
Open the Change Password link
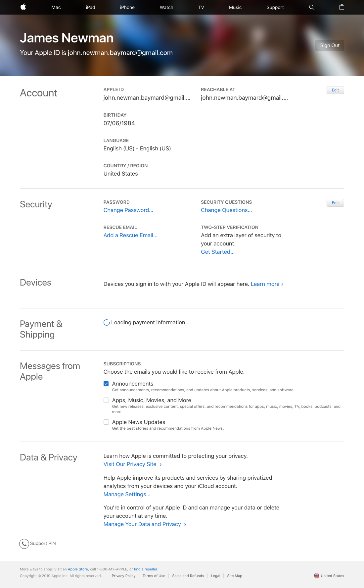[x=128, y=210]
